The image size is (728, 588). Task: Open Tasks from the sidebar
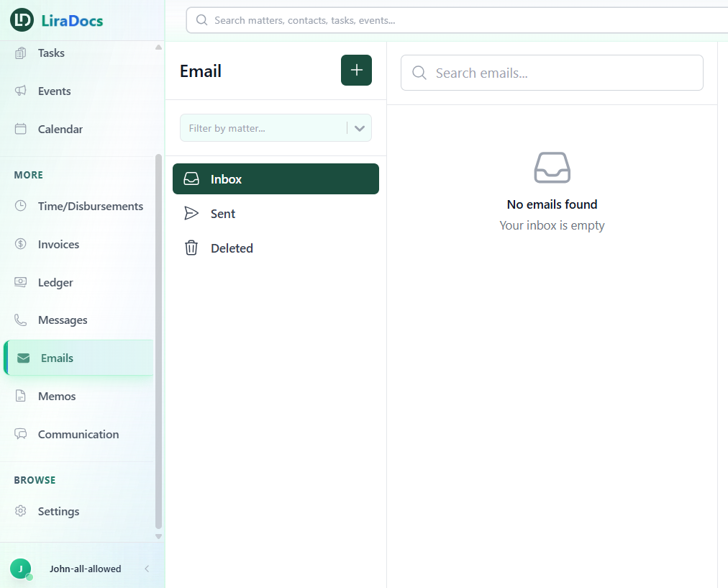[x=51, y=53]
